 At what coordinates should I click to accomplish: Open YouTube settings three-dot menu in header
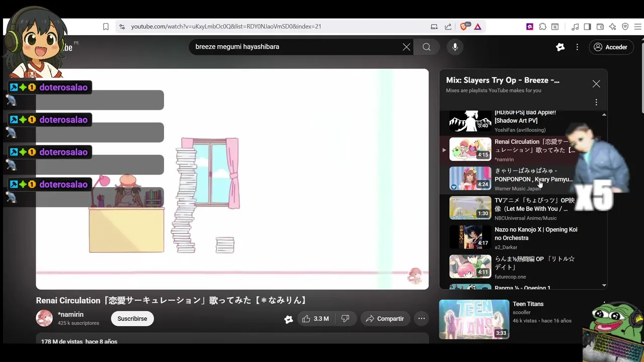(577, 47)
